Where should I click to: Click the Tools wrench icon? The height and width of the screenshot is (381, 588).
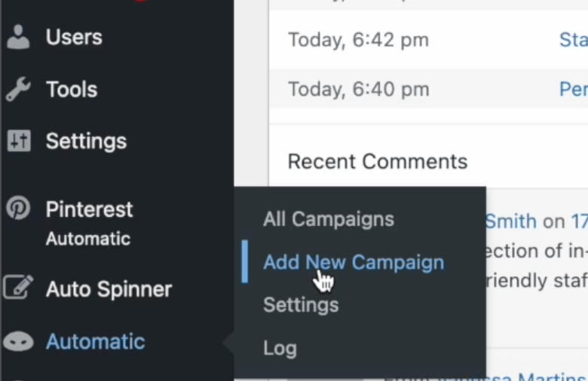(x=19, y=90)
